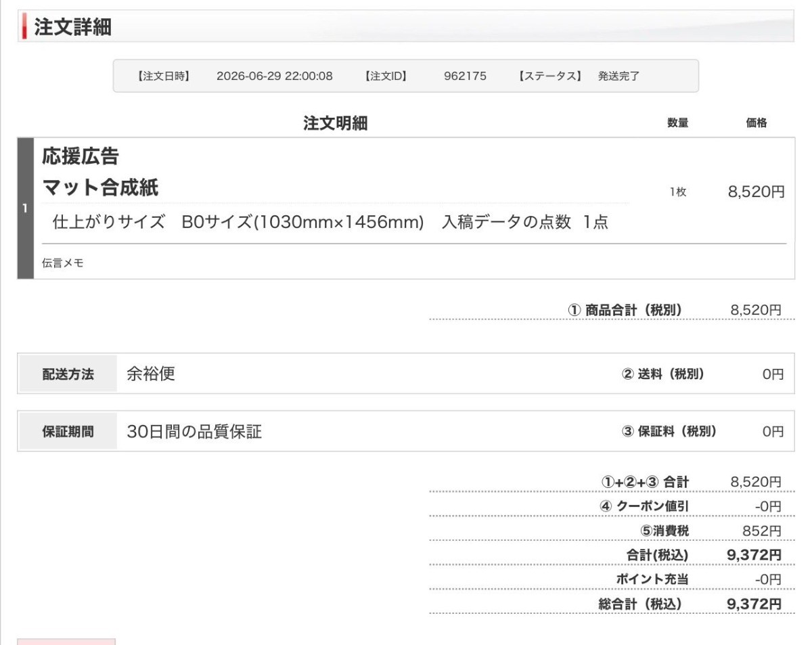Viewport: 812px width, 645px height.
Task: Click the 【ステータス】 label
Action: pos(549,76)
